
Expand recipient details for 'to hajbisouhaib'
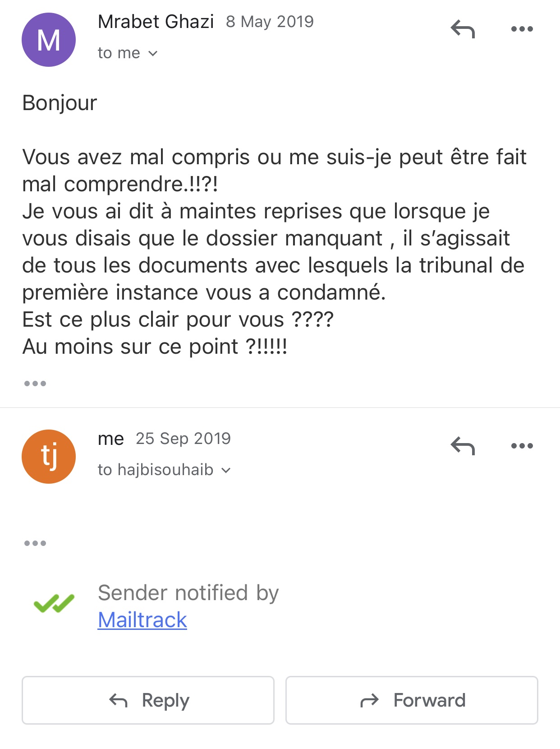[x=226, y=470]
